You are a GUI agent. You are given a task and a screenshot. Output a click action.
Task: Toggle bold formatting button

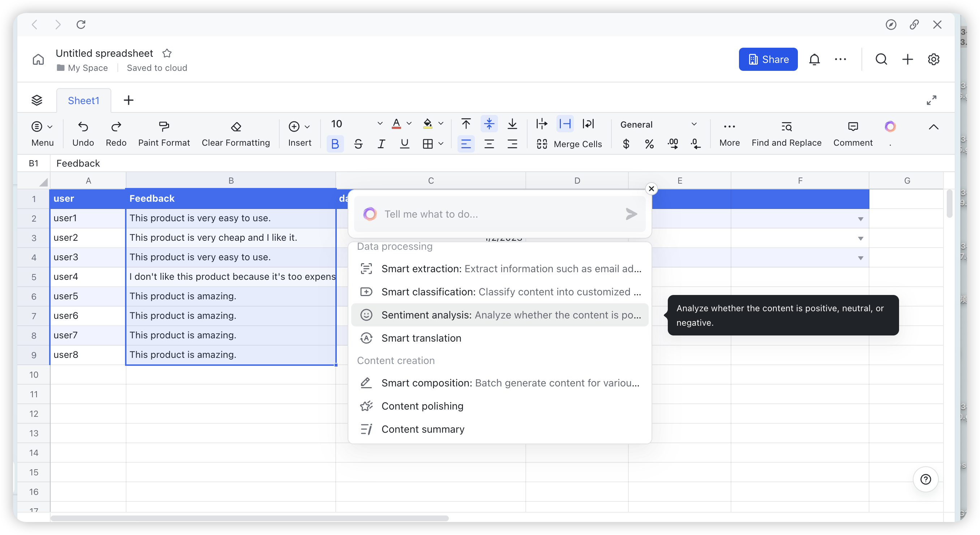click(x=335, y=144)
